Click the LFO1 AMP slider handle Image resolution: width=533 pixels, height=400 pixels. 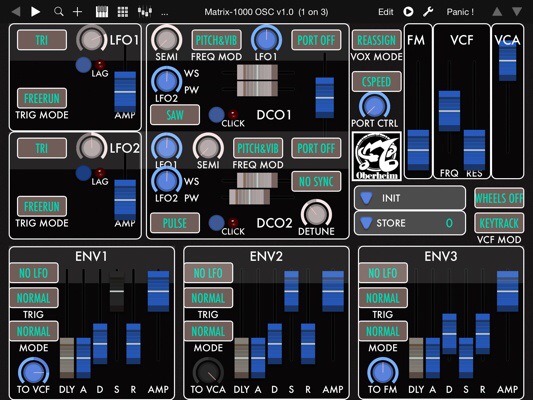(125, 92)
